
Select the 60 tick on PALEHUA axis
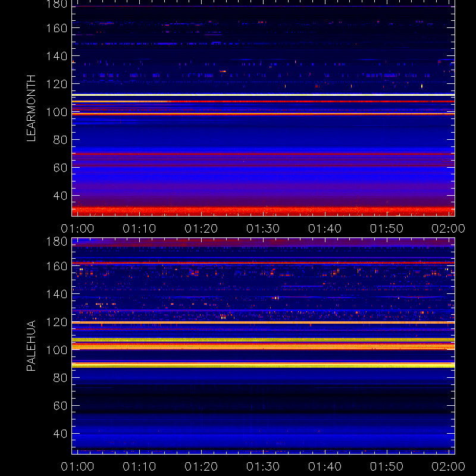point(60,406)
